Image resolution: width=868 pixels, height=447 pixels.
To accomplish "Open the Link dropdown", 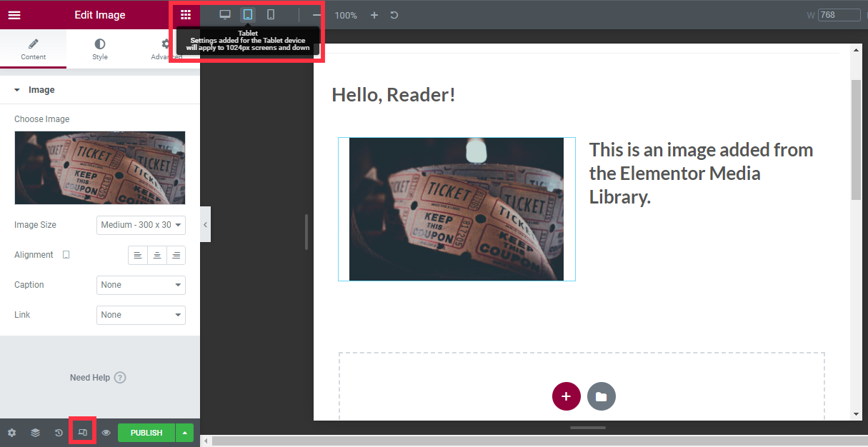I will (x=141, y=315).
